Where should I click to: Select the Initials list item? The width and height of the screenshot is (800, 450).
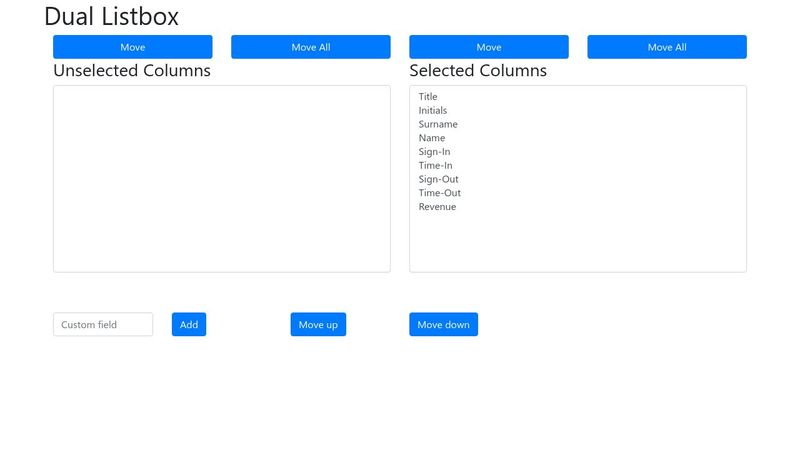[433, 111]
